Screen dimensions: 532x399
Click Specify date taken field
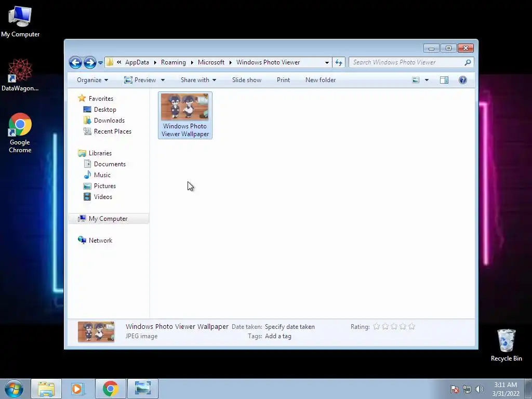[x=290, y=327]
